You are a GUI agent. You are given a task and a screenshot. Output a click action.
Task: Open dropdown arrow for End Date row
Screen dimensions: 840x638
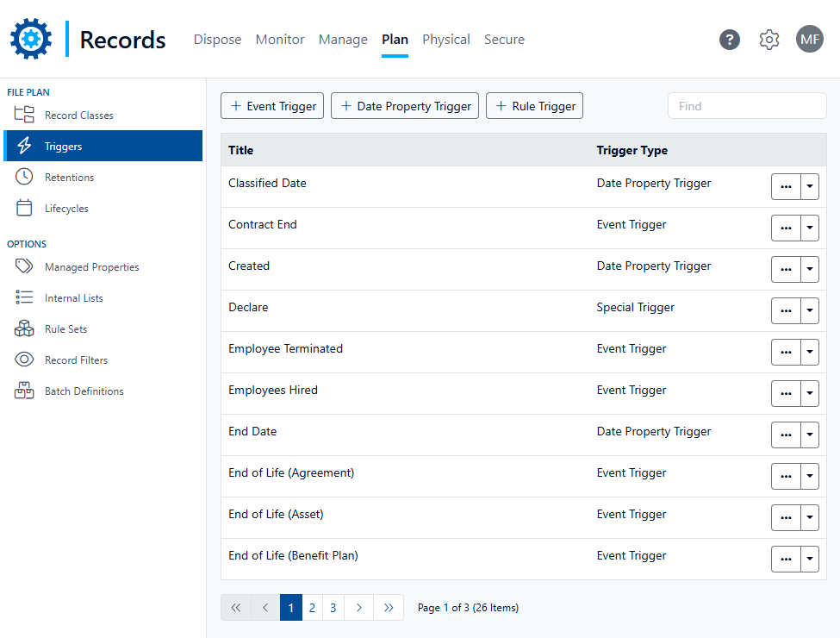point(809,435)
